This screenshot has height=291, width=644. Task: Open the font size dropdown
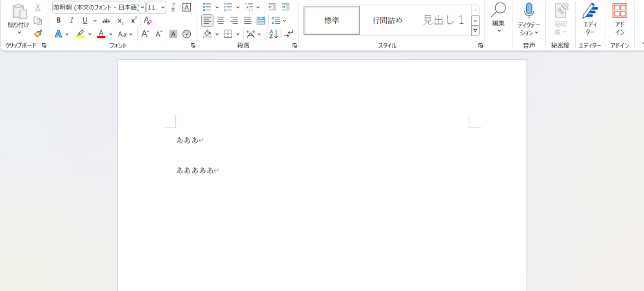tap(162, 8)
